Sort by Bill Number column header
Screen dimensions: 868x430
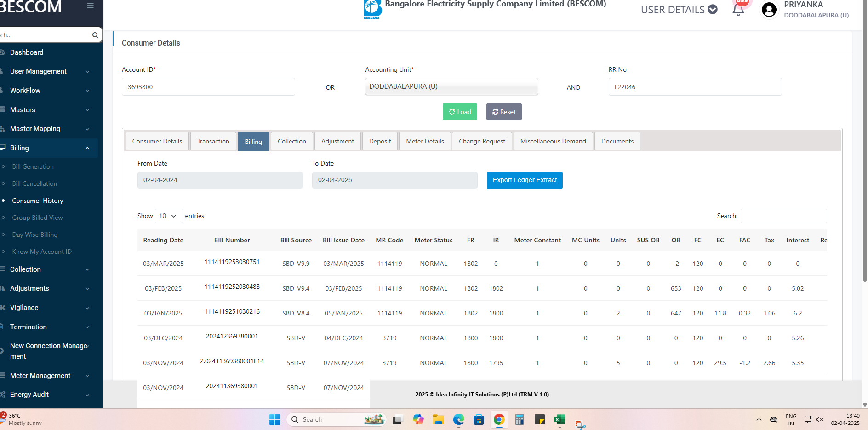232,240
